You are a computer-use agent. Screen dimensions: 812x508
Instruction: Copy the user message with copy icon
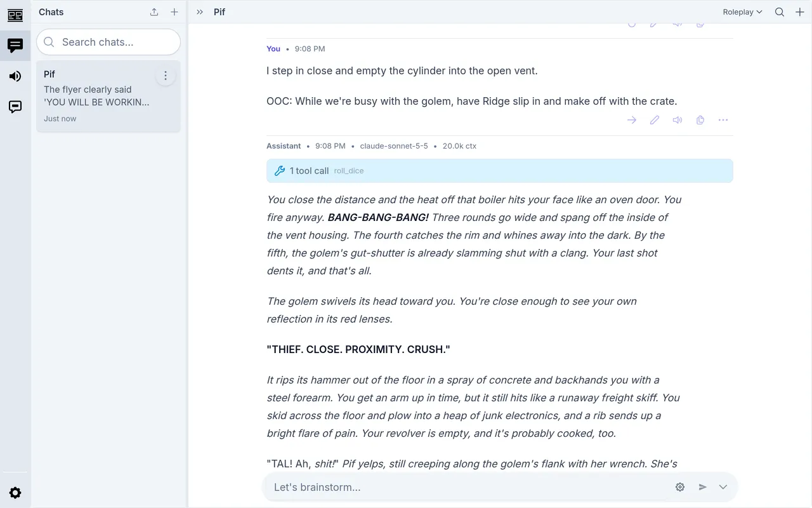pos(700,120)
